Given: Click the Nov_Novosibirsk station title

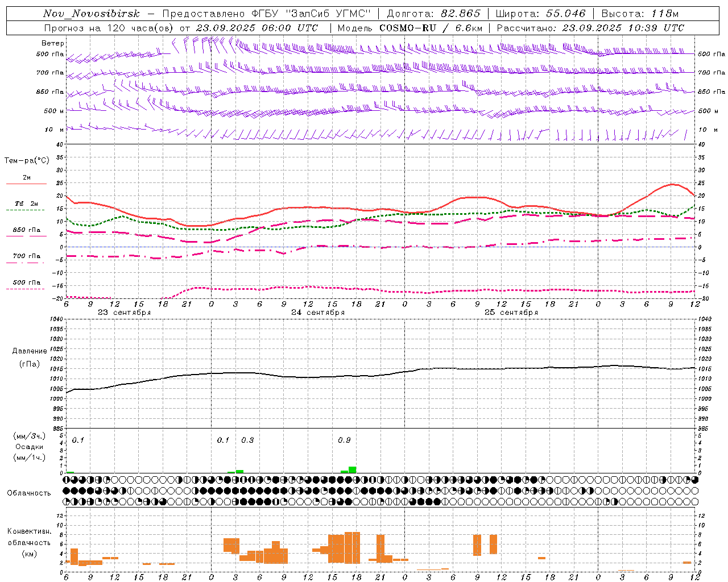Looking at the screenshot, I should (x=91, y=14).
